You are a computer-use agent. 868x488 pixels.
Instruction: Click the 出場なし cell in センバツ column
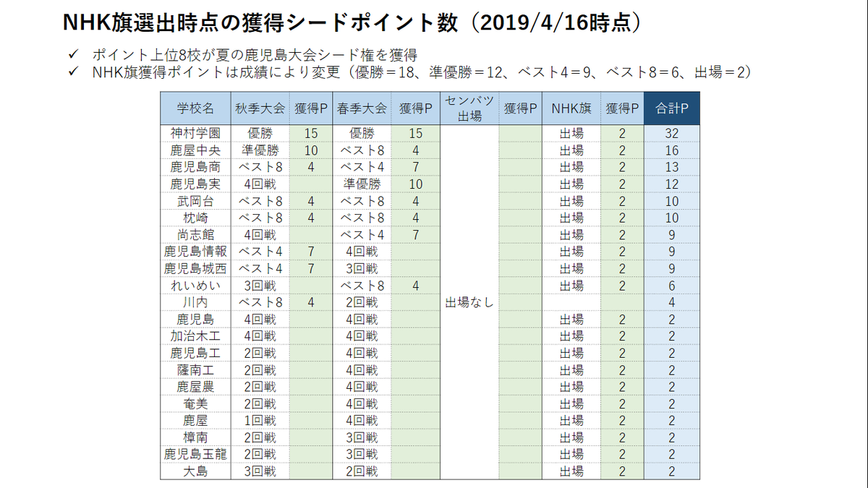point(469,302)
